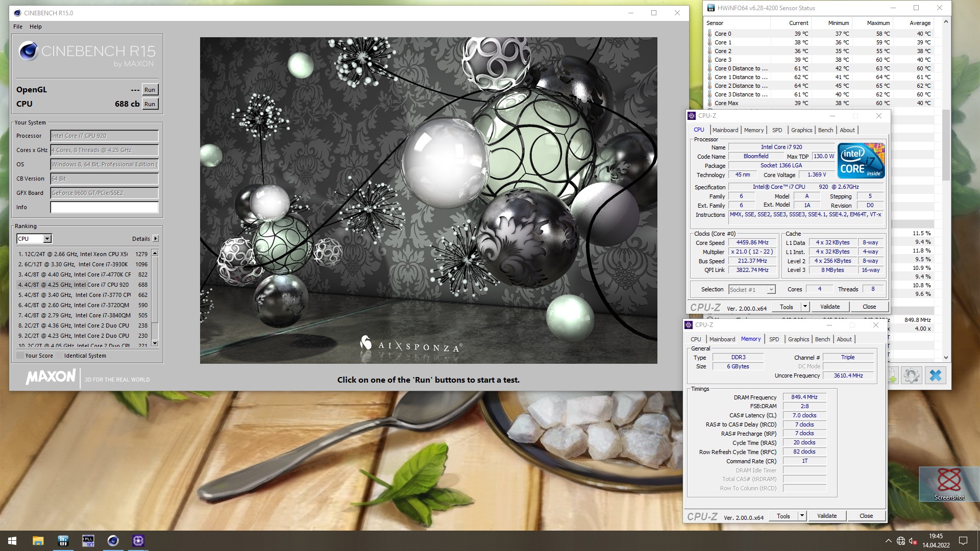Open Cinebench File menu
This screenshot has height=551, width=980.
pyautogui.click(x=18, y=27)
